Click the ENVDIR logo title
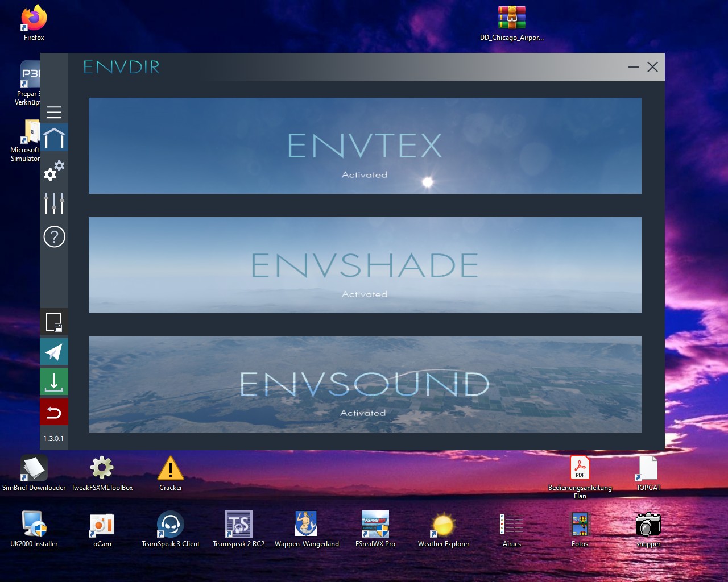The image size is (728, 582). (121, 67)
